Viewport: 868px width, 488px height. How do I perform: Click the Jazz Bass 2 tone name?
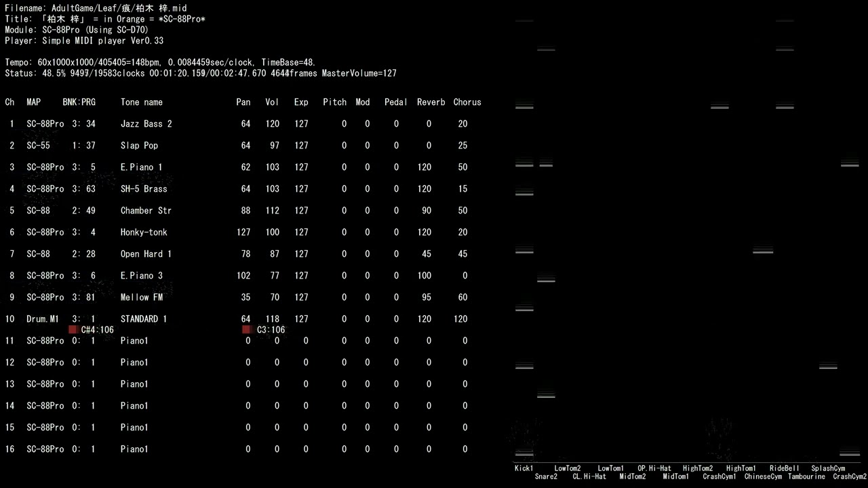click(146, 124)
